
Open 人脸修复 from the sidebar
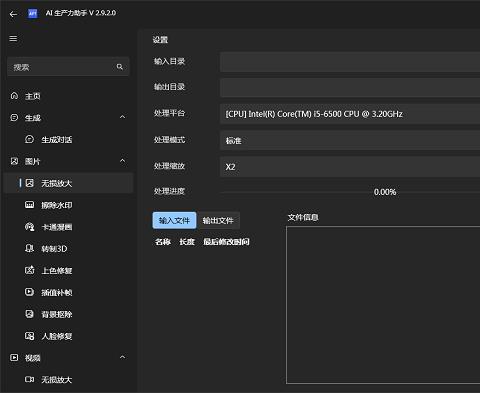(x=68, y=336)
